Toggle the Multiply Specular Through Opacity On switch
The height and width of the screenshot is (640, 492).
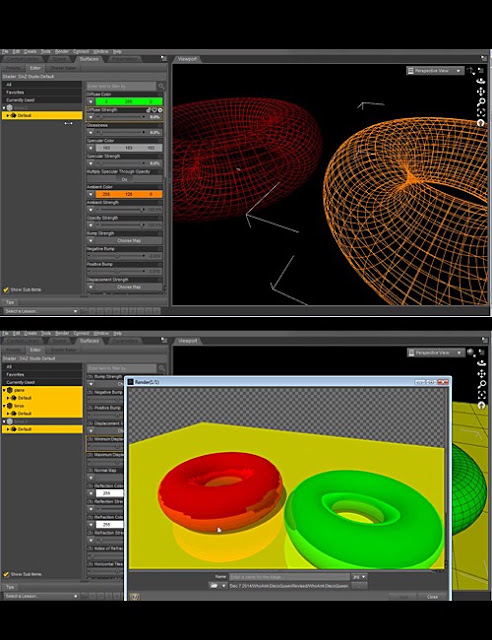tap(125, 179)
